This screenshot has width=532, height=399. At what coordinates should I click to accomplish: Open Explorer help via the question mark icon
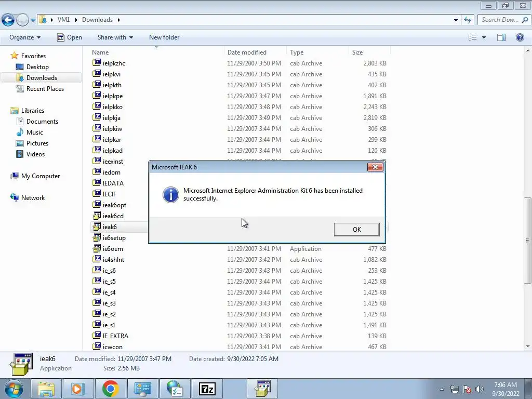pyautogui.click(x=520, y=37)
